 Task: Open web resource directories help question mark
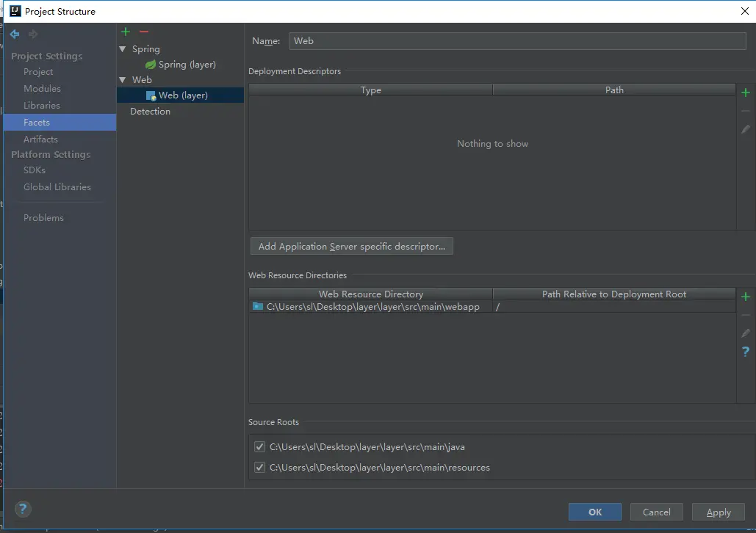[x=746, y=352]
